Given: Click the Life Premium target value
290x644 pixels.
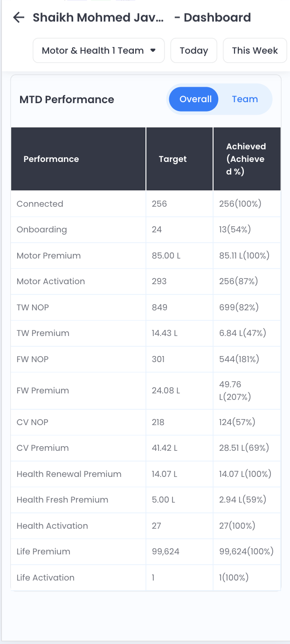Looking at the screenshot, I should click(166, 552).
